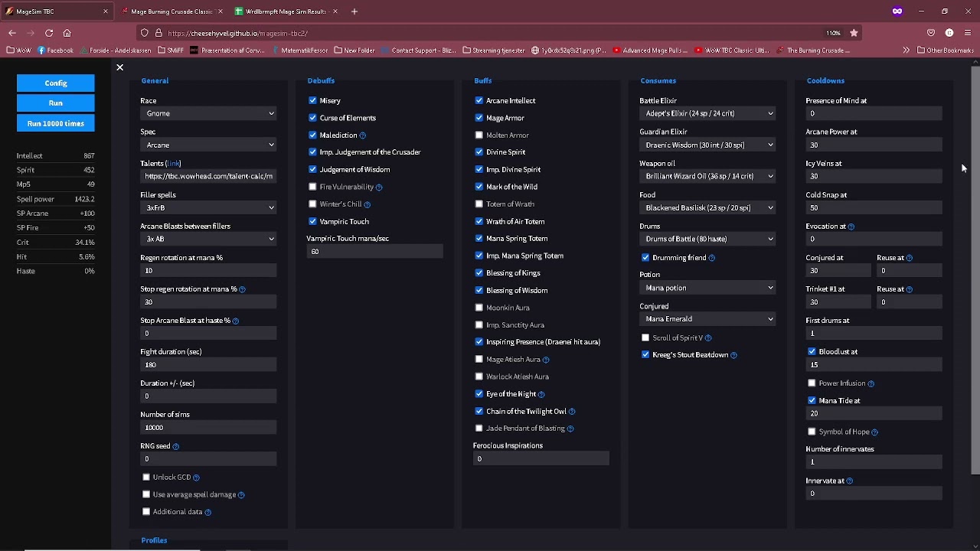Enable the Winter's Chill debuff
Screen dimensions: 980x551
point(312,204)
